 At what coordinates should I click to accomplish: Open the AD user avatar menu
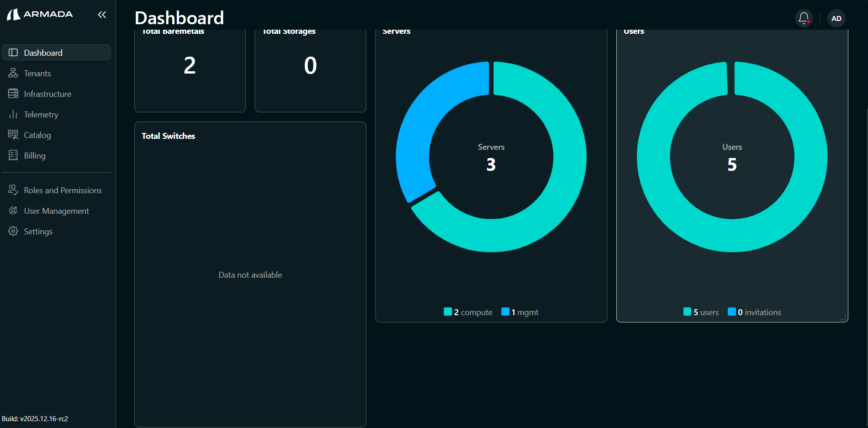[x=836, y=18]
